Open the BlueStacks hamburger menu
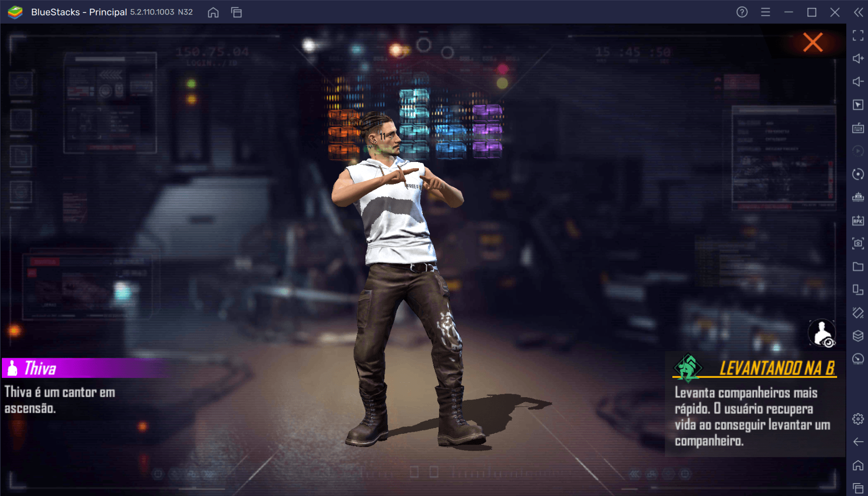 [765, 12]
